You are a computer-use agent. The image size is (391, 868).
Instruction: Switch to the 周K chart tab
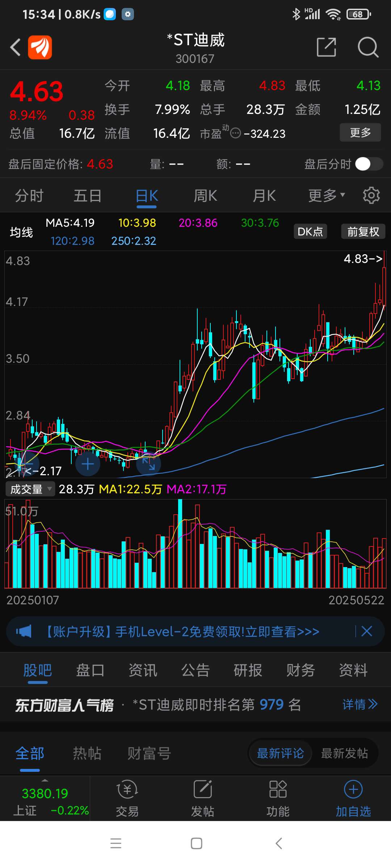(205, 196)
